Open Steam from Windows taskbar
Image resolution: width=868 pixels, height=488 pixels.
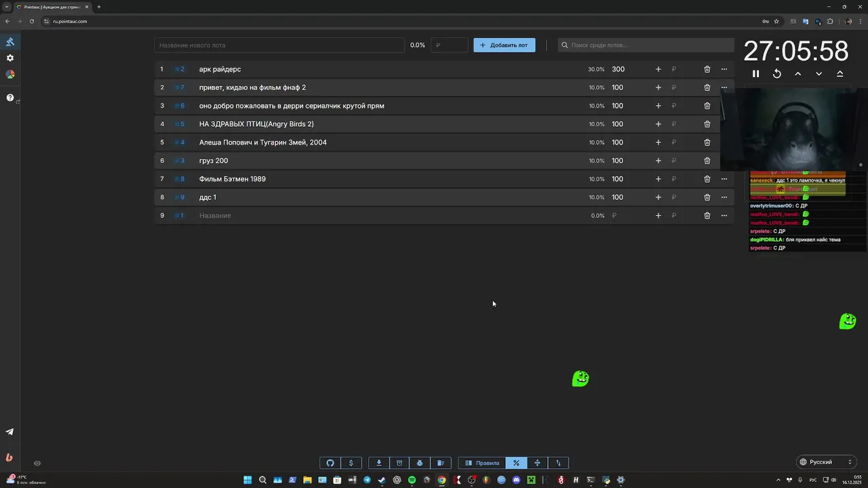point(382,480)
